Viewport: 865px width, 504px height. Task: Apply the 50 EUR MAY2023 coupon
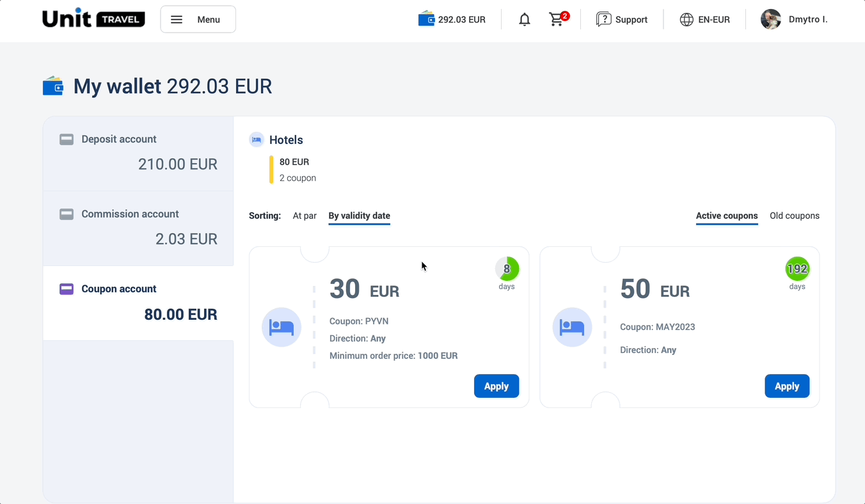click(x=786, y=386)
